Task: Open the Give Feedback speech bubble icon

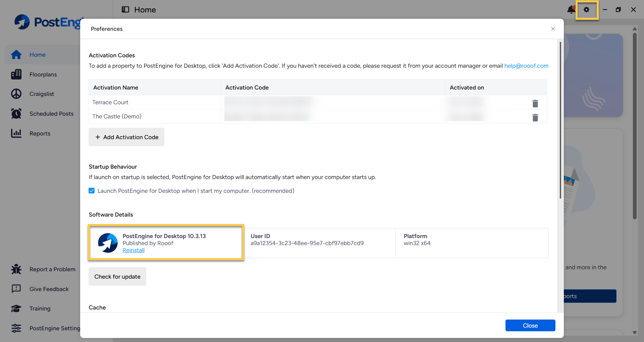Action: pyautogui.click(x=16, y=289)
